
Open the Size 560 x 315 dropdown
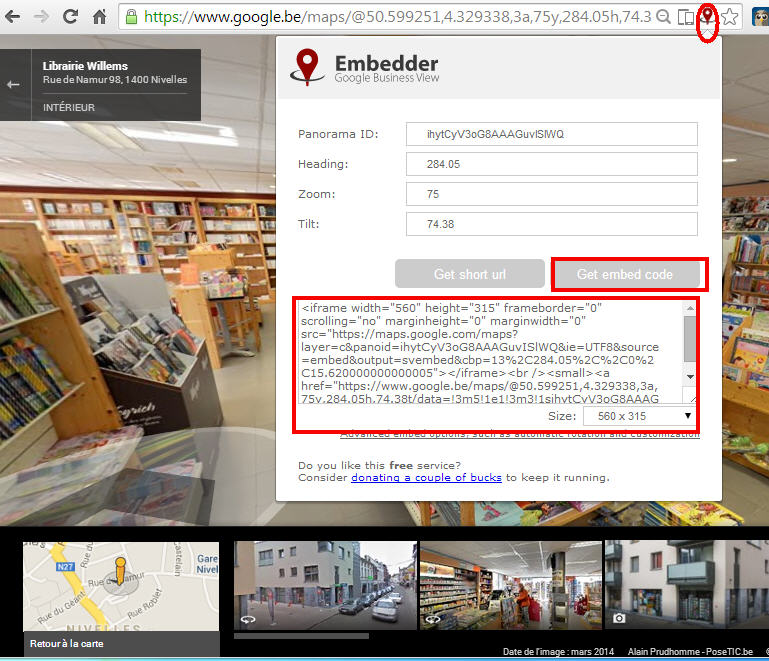coord(639,416)
